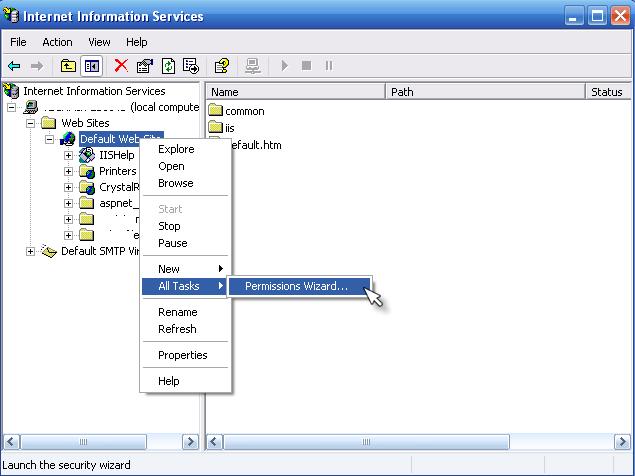This screenshot has width=635, height=476.
Task: Click the Refresh toolbar icon
Action: (x=168, y=66)
